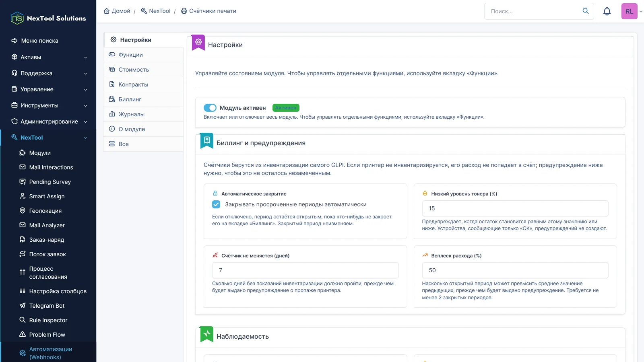Switch to the О модуле tab

click(143, 129)
